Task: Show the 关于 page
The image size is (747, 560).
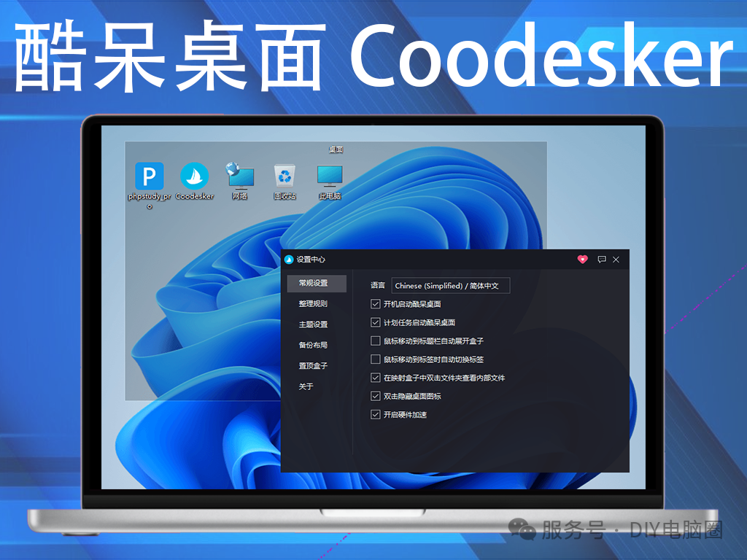Action: (x=306, y=386)
